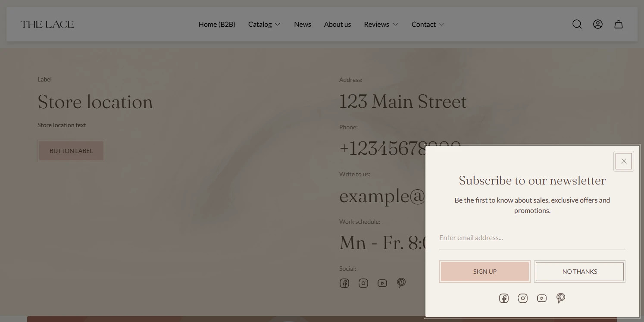The image size is (644, 322).
Task: Open Pinterest icon in newsletter popup
Action: click(561, 298)
